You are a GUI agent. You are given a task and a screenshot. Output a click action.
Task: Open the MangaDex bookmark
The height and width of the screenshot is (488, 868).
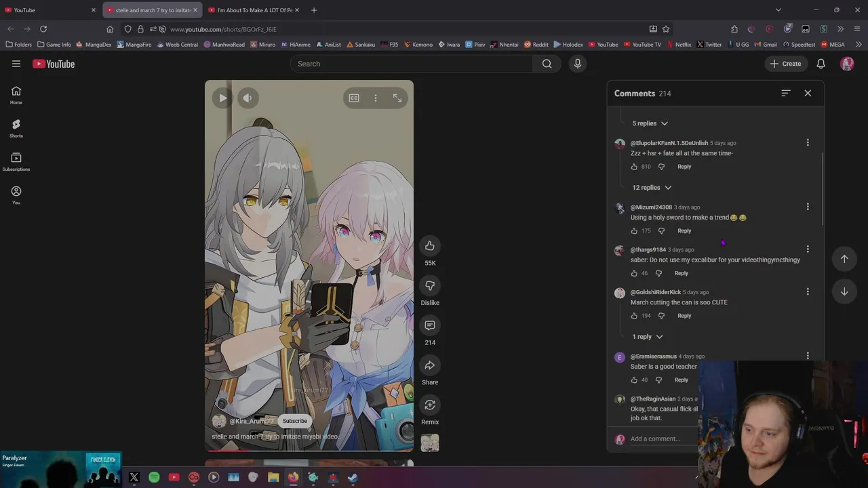tap(94, 45)
